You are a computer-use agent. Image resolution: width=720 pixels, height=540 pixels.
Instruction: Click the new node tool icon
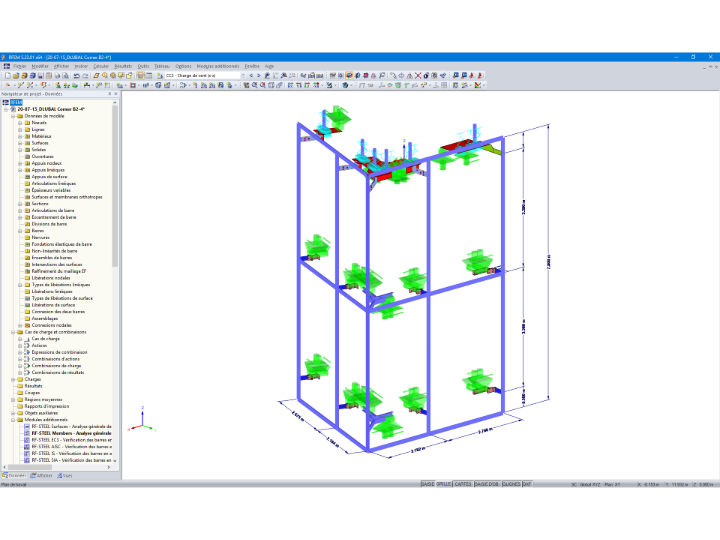click(8, 85)
